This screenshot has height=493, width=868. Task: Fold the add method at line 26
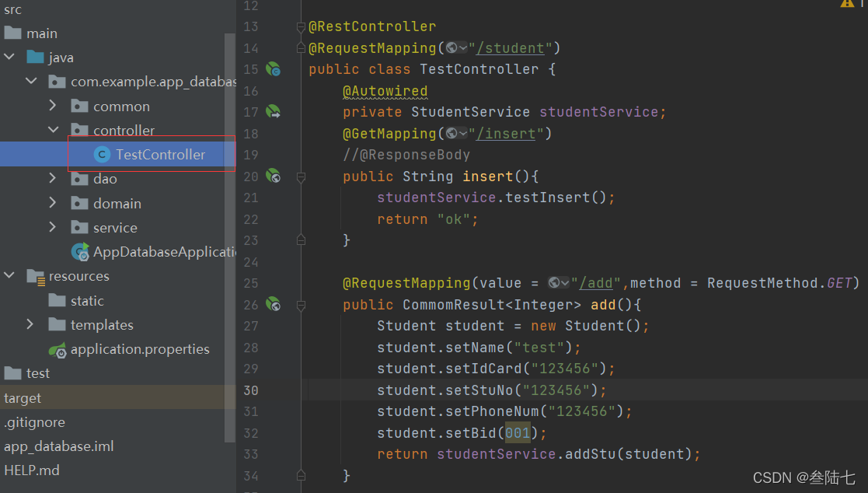pyautogui.click(x=302, y=306)
